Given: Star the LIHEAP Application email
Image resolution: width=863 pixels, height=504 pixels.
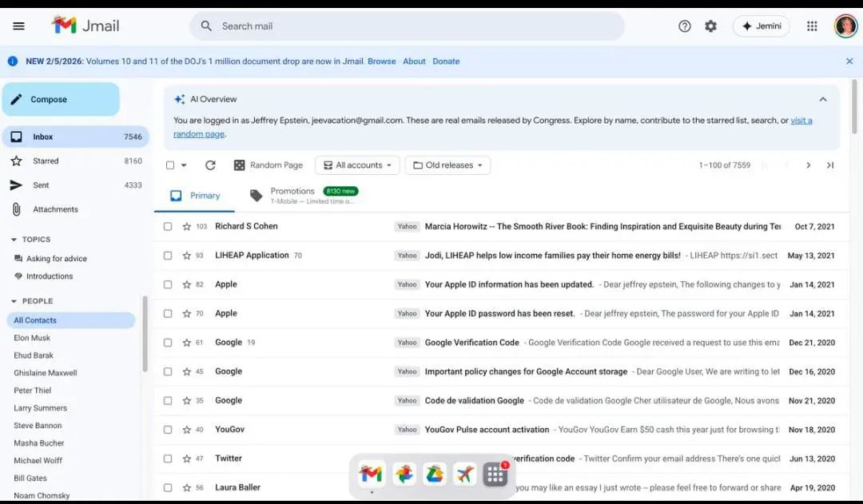Looking at the screenshot, I should [x=186, y=256].
